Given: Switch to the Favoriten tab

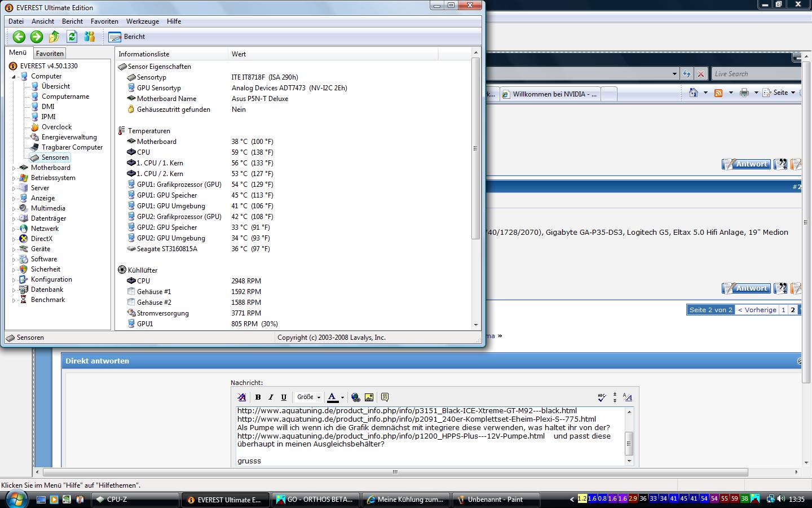Looking at the screenshot, I should (50, 53).
